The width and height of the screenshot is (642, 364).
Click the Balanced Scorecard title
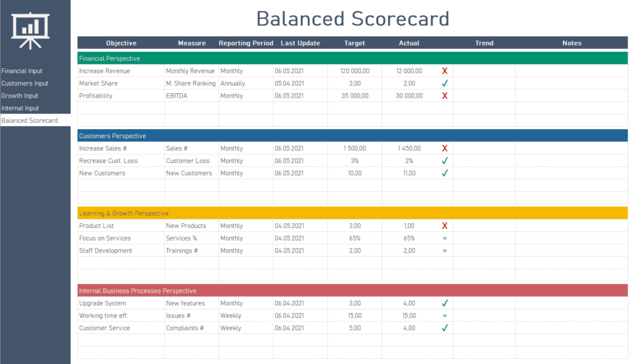pos(353,19)
